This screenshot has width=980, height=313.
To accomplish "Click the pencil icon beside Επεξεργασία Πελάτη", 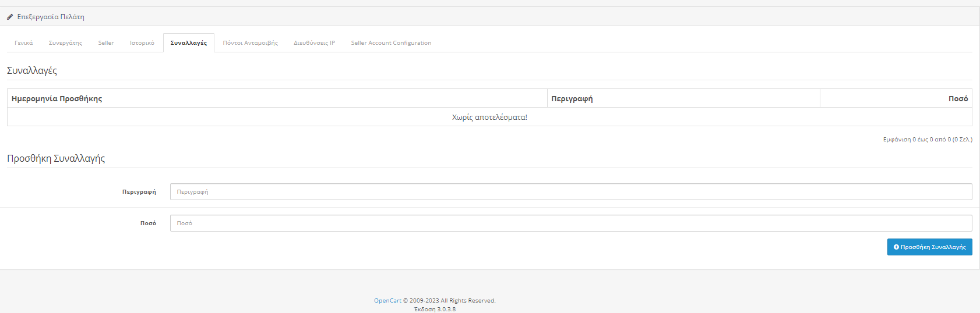I will [10, 17].
